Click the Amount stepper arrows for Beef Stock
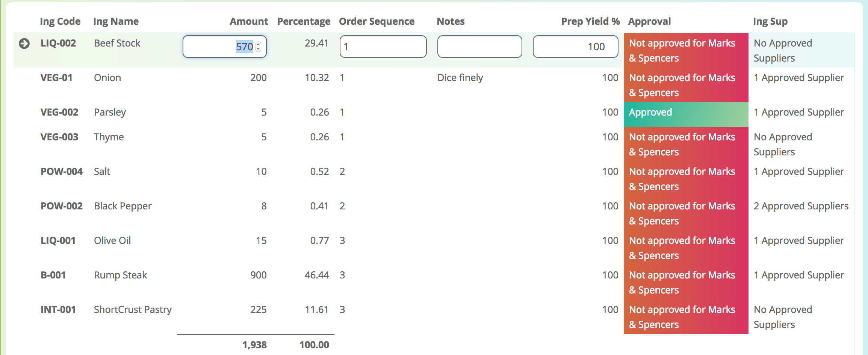Image resolution: width=868 pixels, height=355 pixels. (x=258, y=47)
